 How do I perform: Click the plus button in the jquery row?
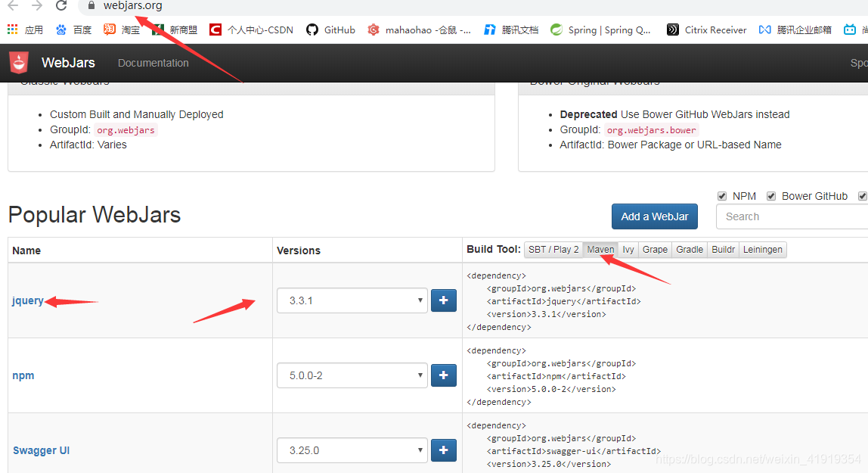pyautogui.click(x=443, y=300)
